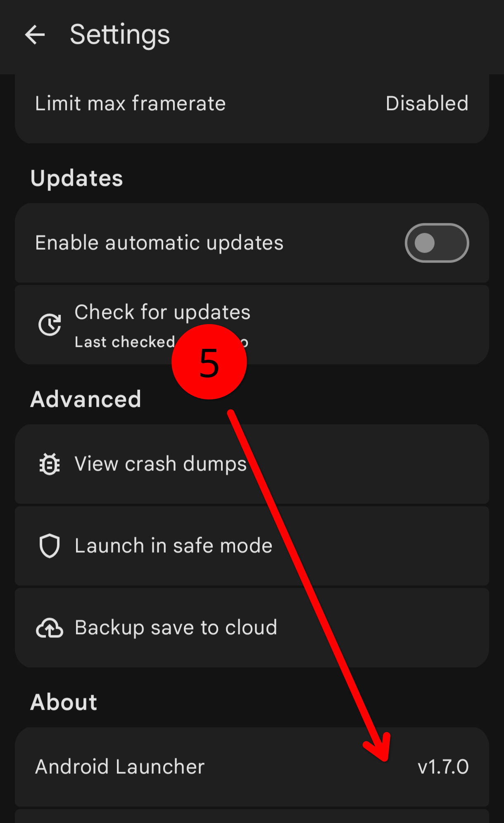Select the Check for updates text
The width and height of the screenshot is (504, 823).
click(x=162, y=312)
